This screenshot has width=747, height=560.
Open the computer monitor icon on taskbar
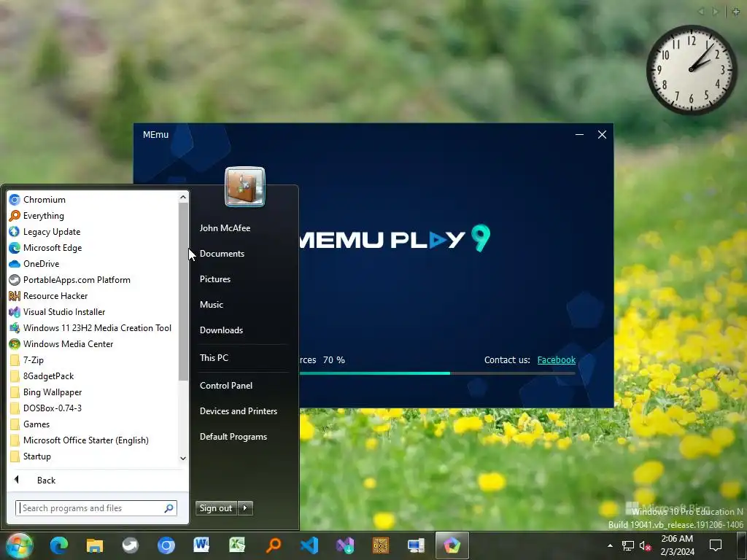point(416,545)
